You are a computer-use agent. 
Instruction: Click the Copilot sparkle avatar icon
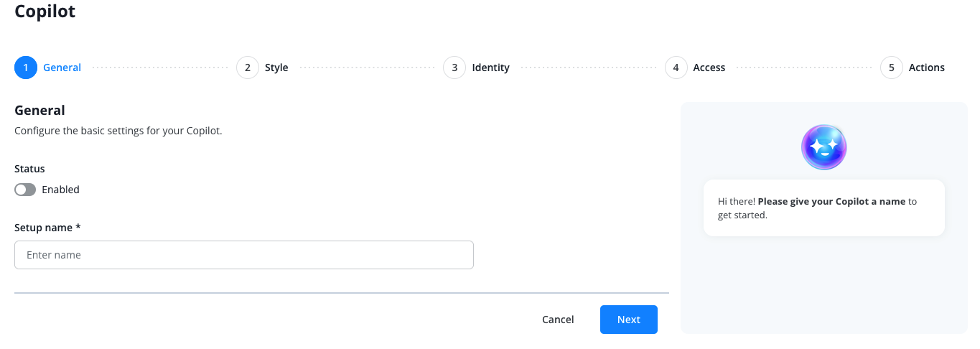click(823, 147)
